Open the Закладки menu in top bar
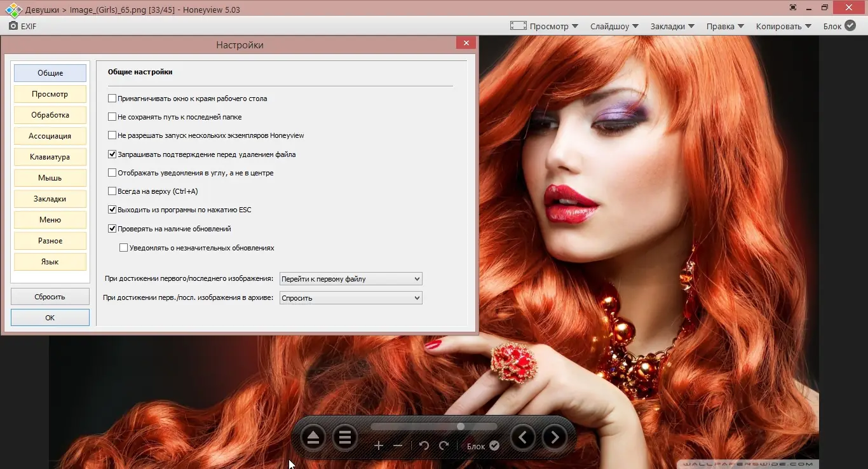This screenshot has height=469, width=868. click(x=672, y=26)
